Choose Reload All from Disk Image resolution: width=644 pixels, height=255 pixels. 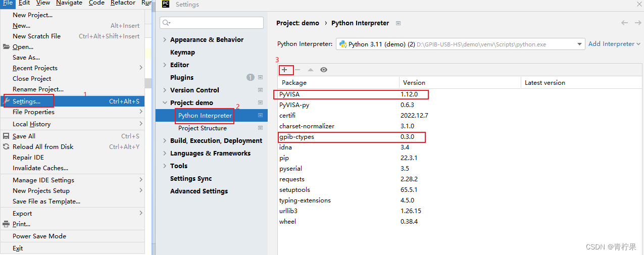[x=72, y=146]
